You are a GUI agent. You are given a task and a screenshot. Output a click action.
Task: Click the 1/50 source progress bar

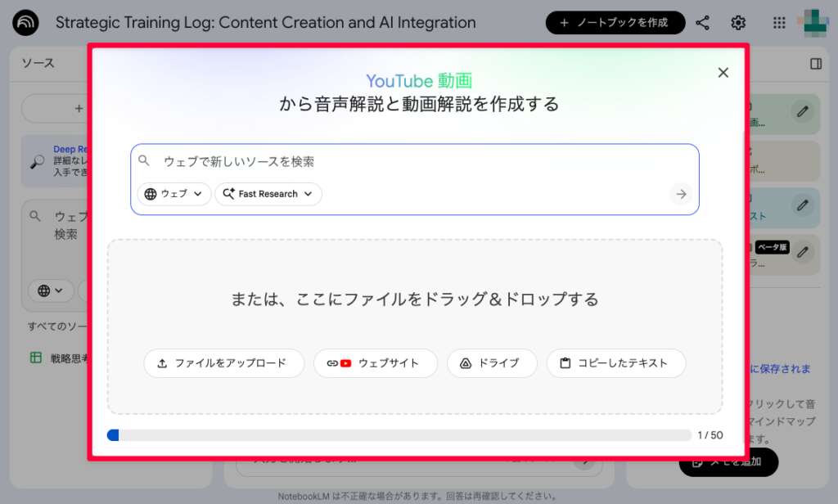coord(401,435)
